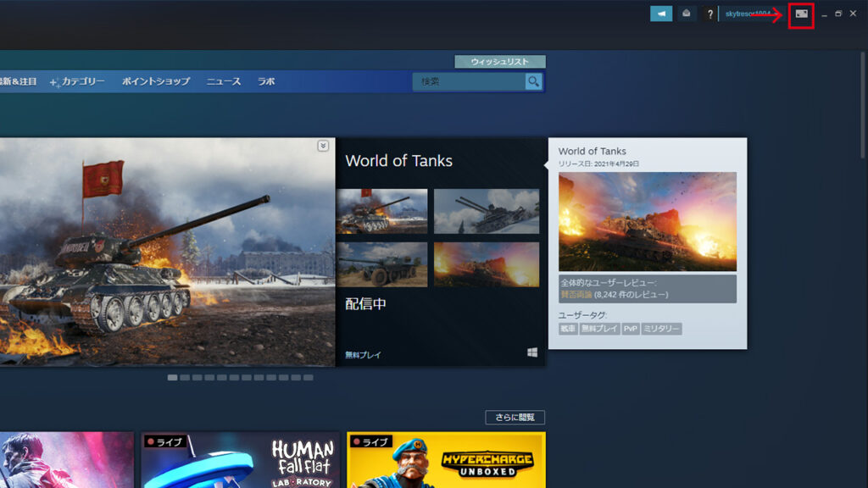Jump to the last carousel page dot

tap(309, 377)
